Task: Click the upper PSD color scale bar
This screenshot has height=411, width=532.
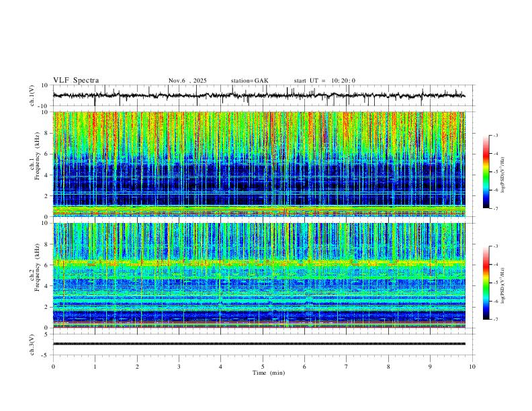Action: pyautogui.click(x=486, y=172)
